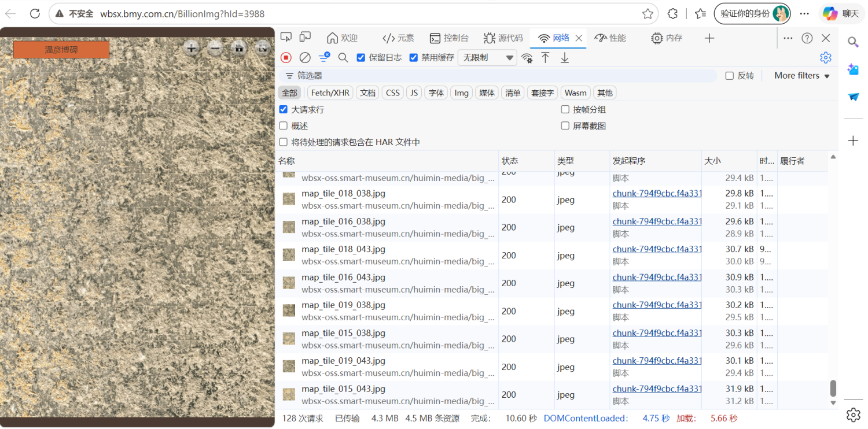Open browser settings and more menu
Screen dimensions: 868x429
804,13
